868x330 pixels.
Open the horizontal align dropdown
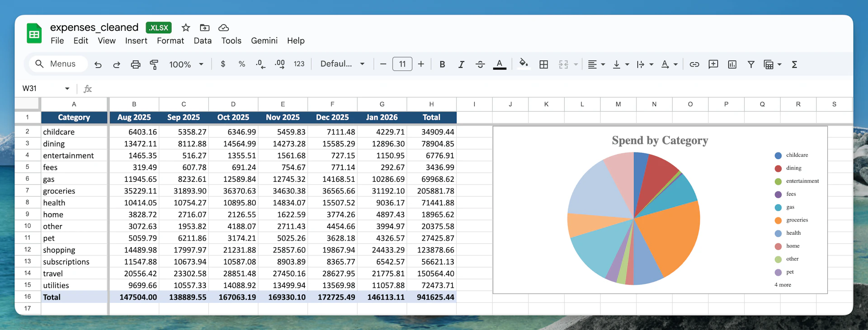596,64
